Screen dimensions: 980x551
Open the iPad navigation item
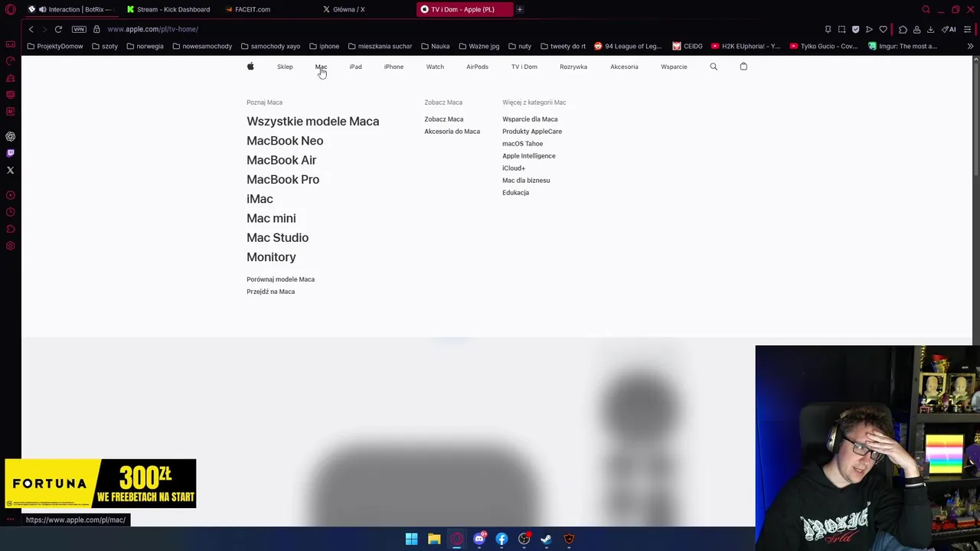355,67
